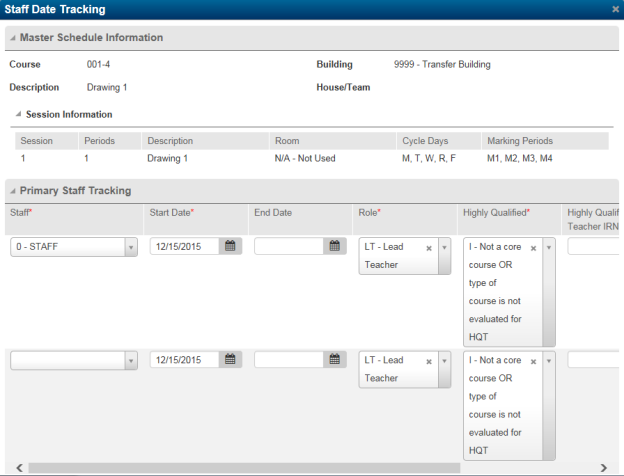This screenshot has height=476, width=624.
Task: Click first row Highly Qualified Teacher IRN field
Action: pyautogui.click(x=594, y=246)
